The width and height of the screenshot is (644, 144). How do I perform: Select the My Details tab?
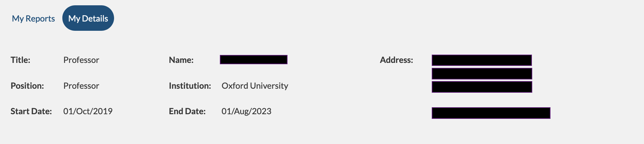click(88, 19)
